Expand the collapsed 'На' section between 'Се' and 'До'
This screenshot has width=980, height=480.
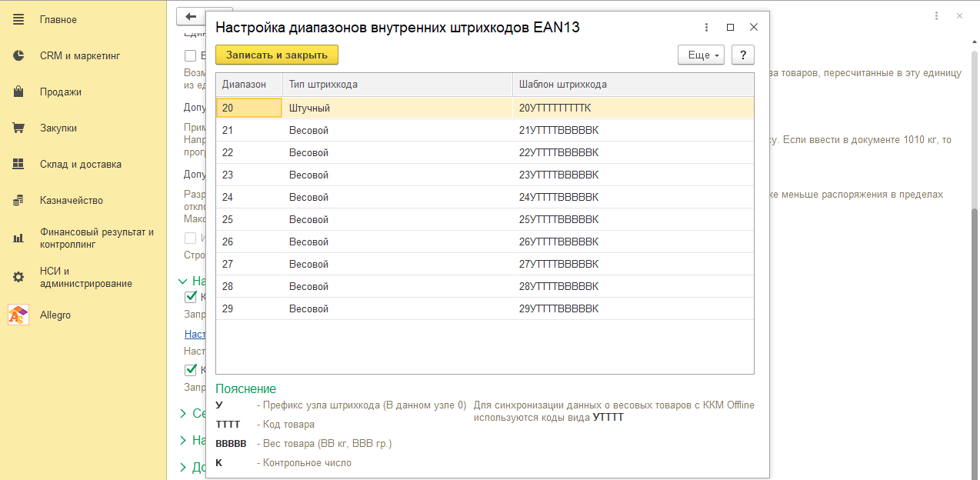click(183, 441)
